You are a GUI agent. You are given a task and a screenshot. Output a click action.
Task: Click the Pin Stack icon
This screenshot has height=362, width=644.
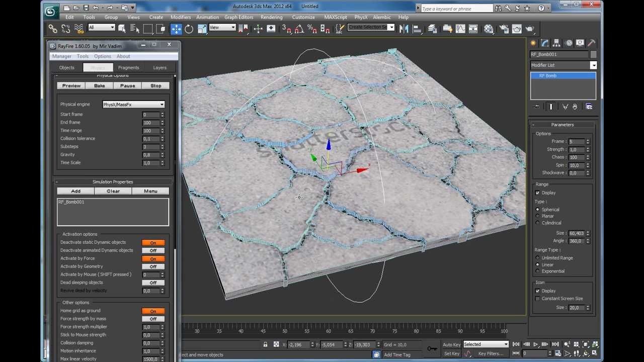point(537,107)
